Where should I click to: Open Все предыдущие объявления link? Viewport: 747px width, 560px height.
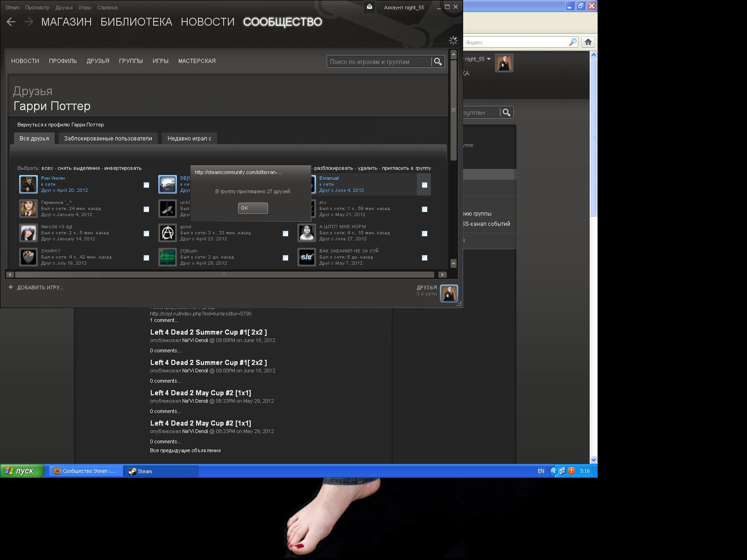185,450
